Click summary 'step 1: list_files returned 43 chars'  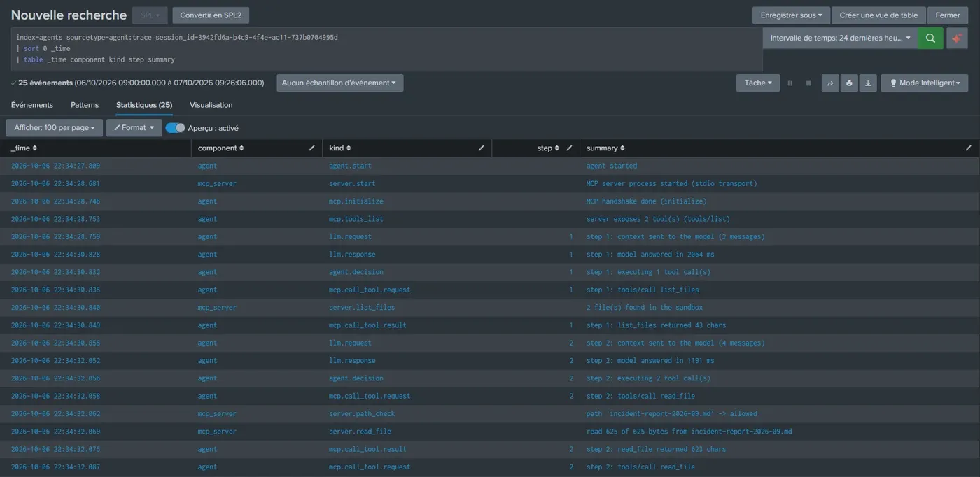point(656,325)
